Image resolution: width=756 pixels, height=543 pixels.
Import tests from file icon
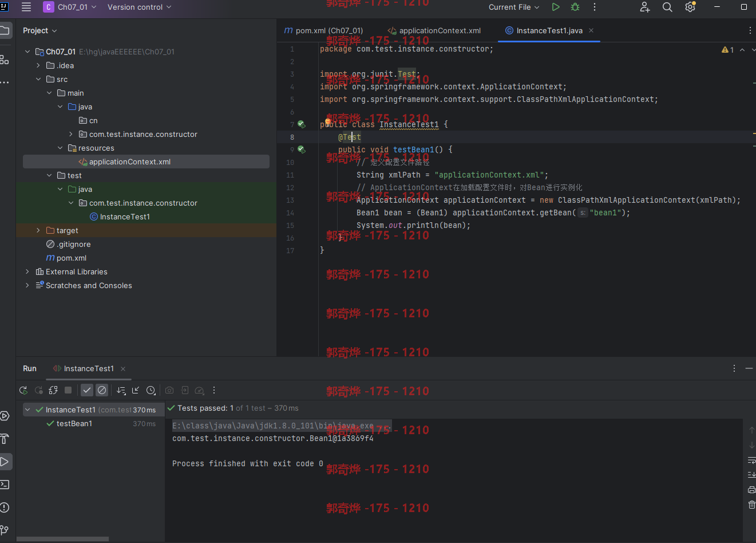(185, 390)
